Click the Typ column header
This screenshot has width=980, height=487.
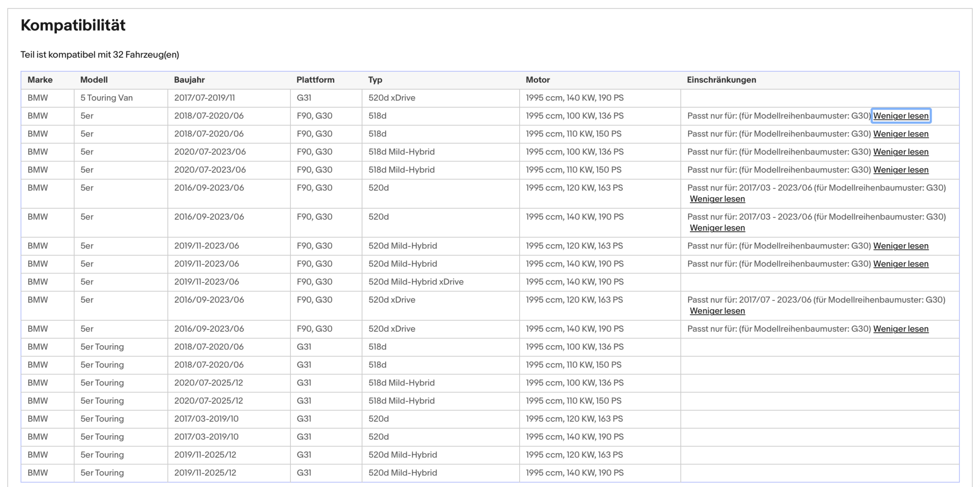375,80
